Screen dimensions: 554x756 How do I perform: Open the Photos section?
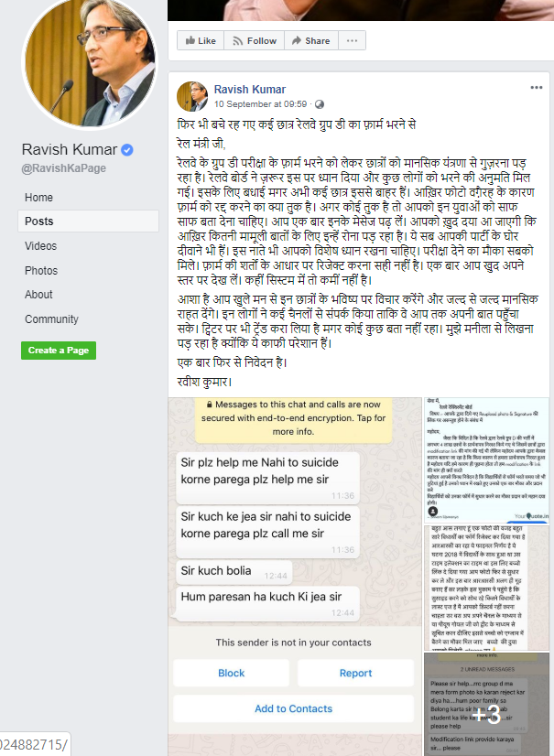pos(41,271)
